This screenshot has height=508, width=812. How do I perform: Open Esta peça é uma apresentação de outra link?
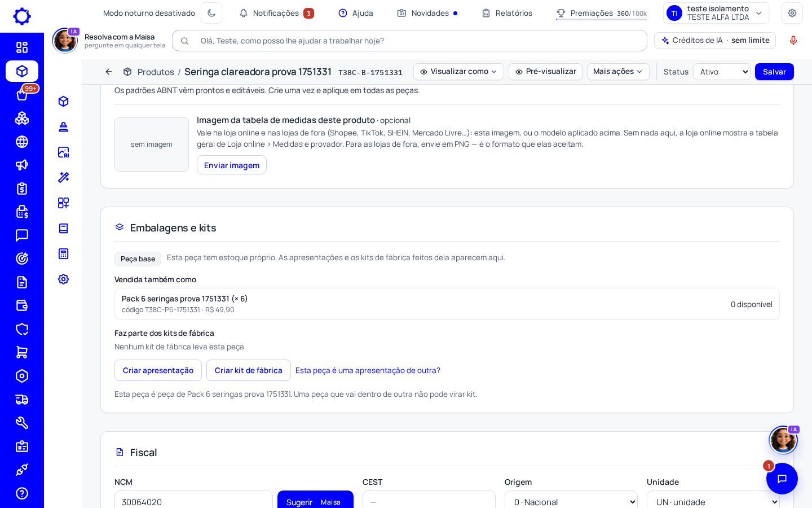368,370
